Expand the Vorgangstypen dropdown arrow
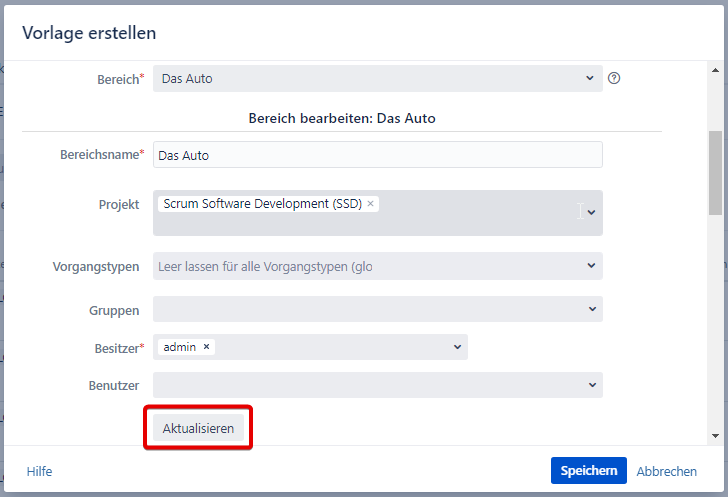 point(591,266)
